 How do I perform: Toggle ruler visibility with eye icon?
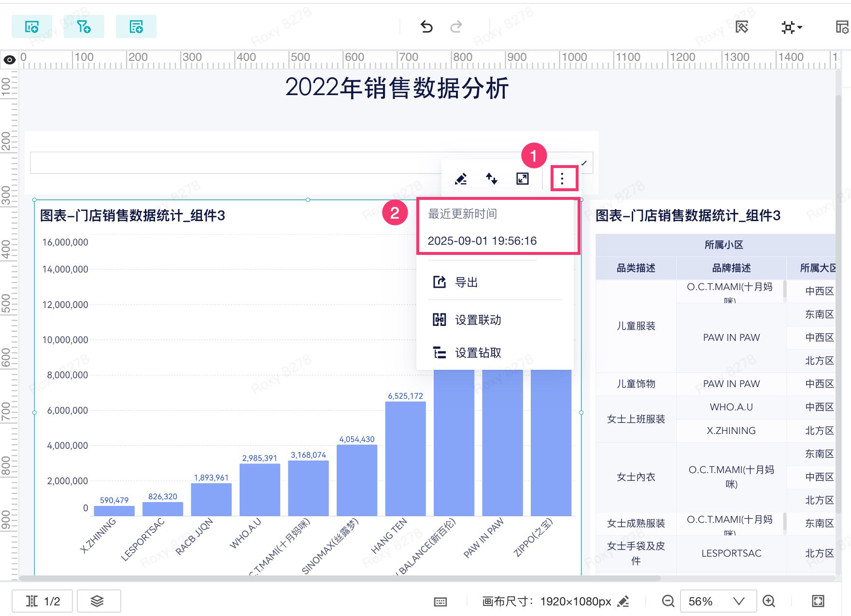(x=9, y=60)
